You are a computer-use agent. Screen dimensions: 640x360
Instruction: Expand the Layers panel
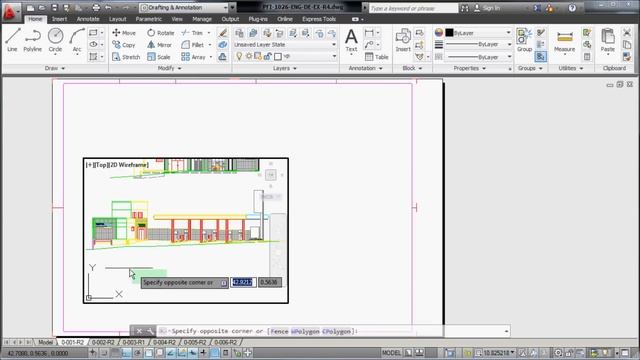285,68
